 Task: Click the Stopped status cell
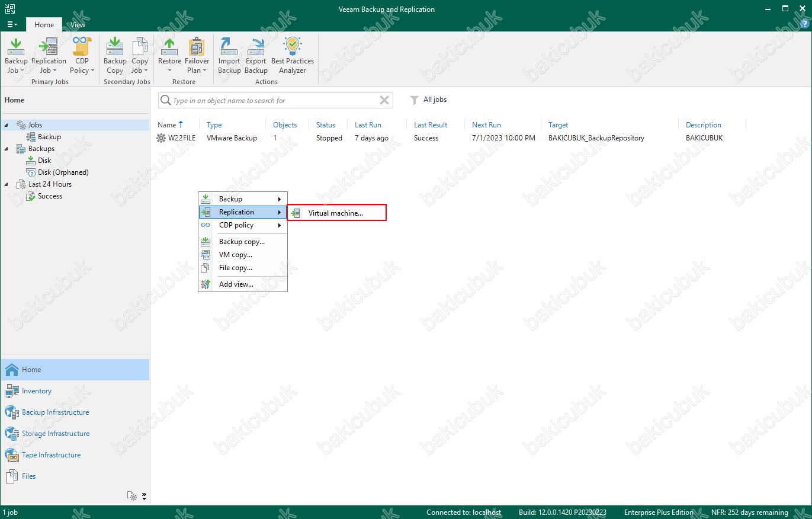coord(329,138)
